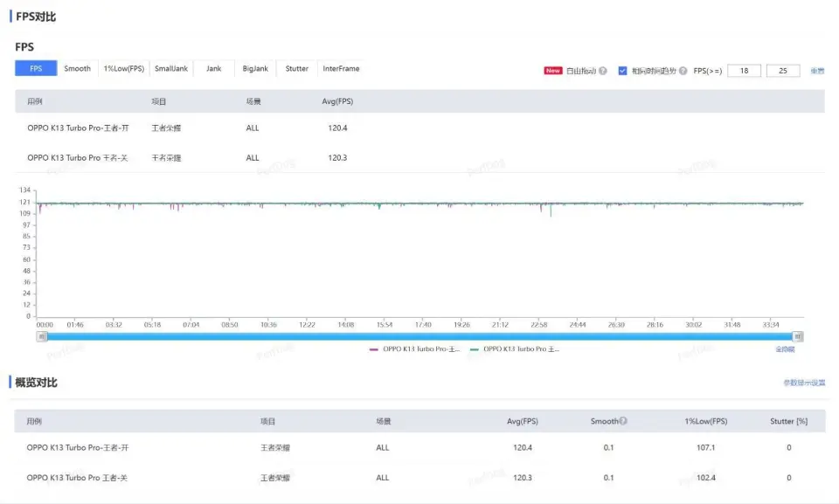Image resolution: width=839 pixels, height=504 pixels.
Task: Open the Stutter tab
Action: pos(297,69)
